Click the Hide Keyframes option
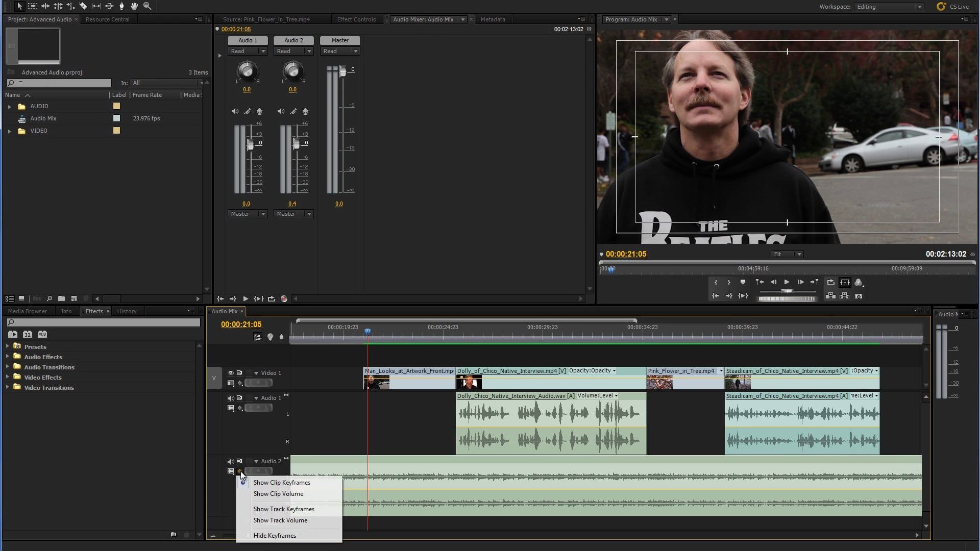 pyautogui.click(x=275, y=536)
